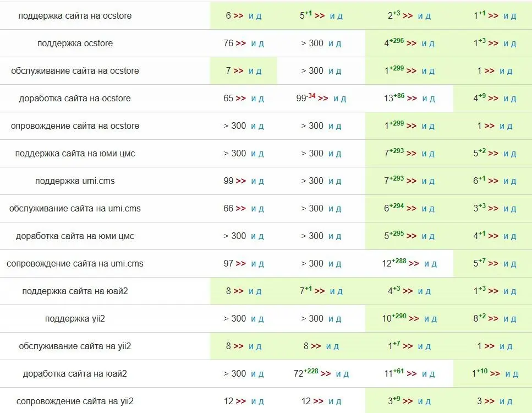Select keyword 'доработка сайта на юай2'

[75, 373]
